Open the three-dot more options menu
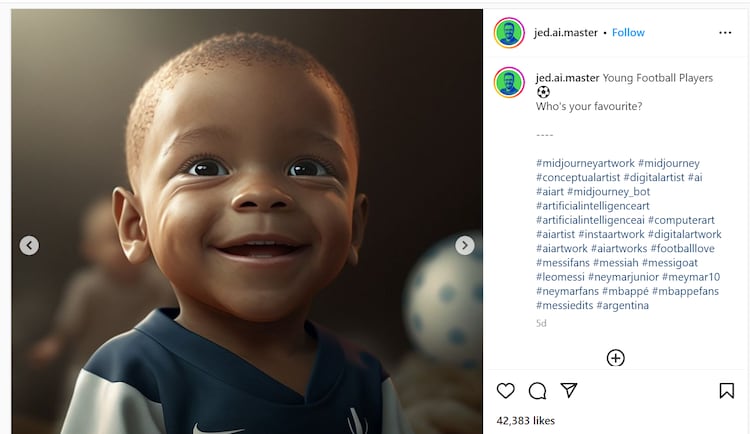750x434 pixels. click(725, 32)
